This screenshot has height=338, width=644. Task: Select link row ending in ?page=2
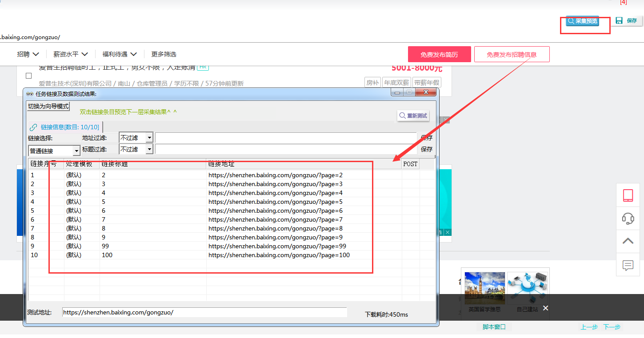(231, 175)
